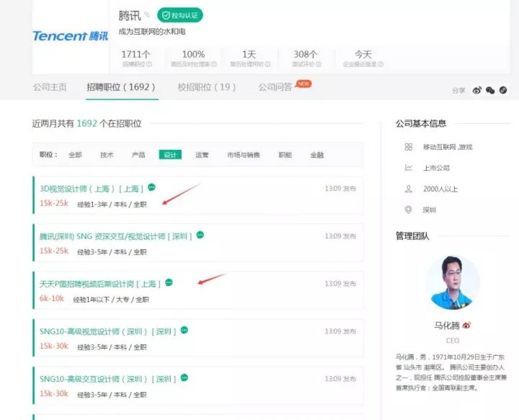
Task: Click 马化腾's profile photo
Action: pyautogui.click(x=453, y=282)
